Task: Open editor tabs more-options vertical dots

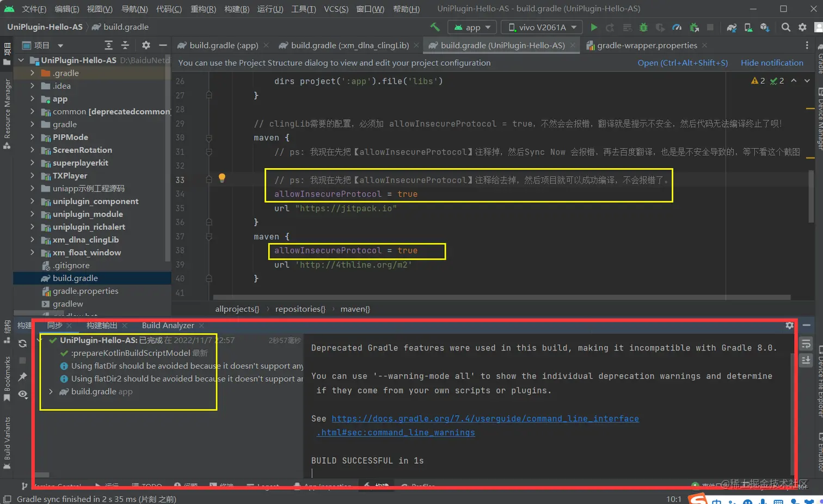Action: [x=807, y=45]
